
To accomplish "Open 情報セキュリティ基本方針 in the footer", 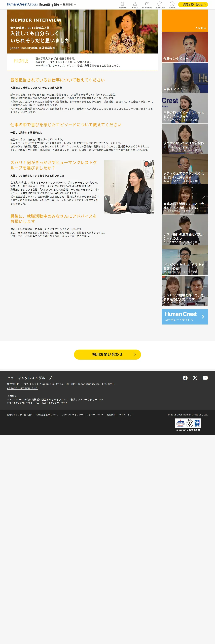I will click(20, 414).
